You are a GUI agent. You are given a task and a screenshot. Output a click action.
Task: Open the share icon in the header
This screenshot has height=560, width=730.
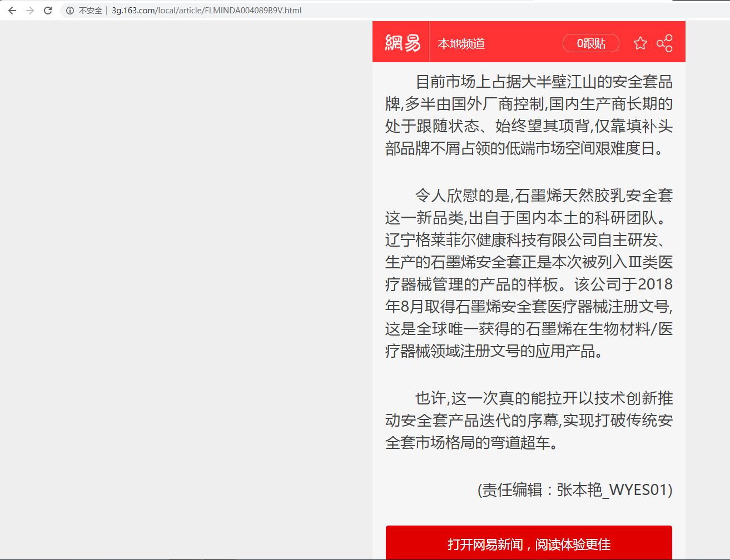pyautogui.click(x=664, y=43)
